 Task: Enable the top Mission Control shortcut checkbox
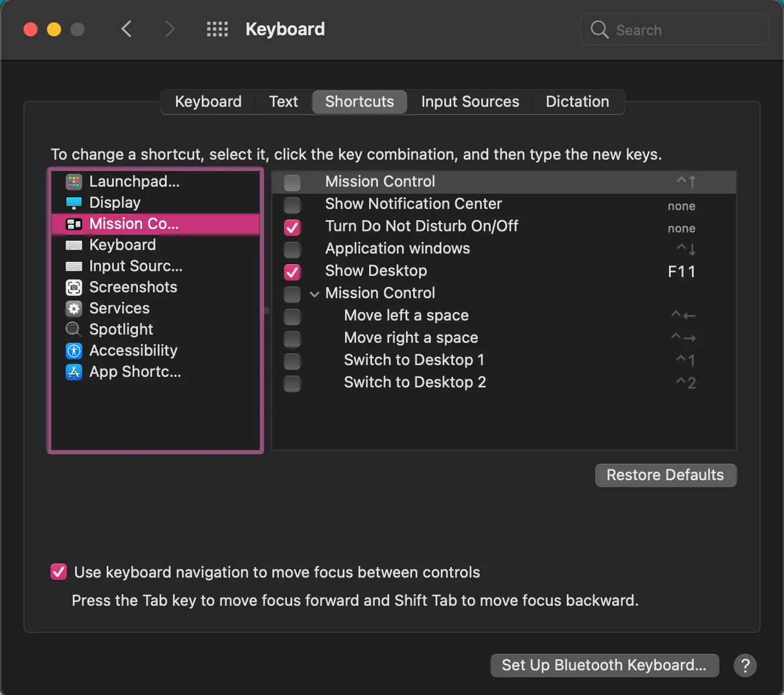pos(292,183)
